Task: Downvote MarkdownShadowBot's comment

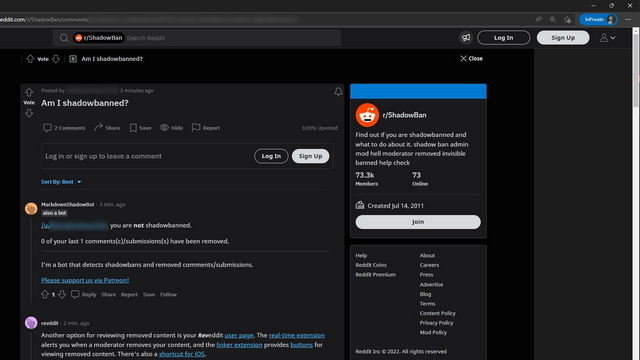Action: (x=62, y=294)
